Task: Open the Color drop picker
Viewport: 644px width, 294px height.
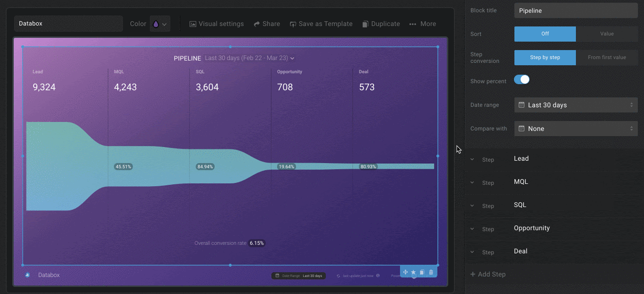Action: point(160,24)
